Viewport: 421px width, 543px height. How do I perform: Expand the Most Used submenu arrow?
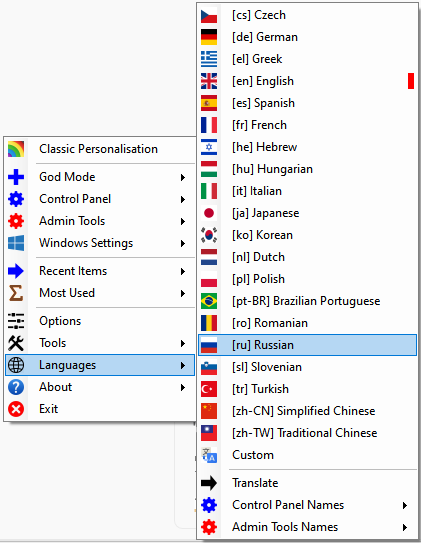[x=183, y=293]
